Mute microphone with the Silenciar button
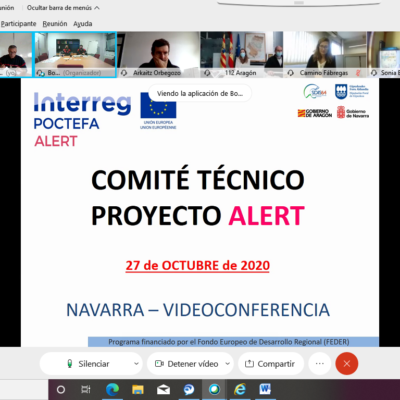The height and width of the screenshot is (400, 400). tap(88, 364)
